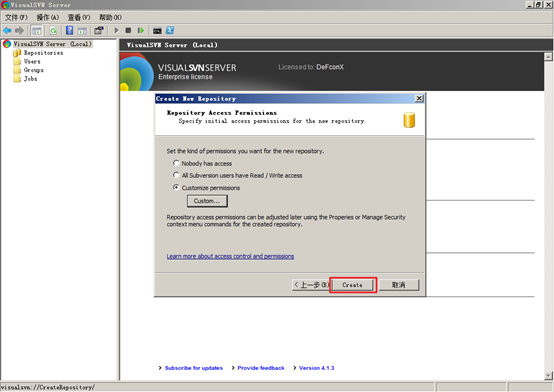Screen dimensions: 554x392
Task: Click the 取消 (Cancel) button
Action: pos(399,285)
